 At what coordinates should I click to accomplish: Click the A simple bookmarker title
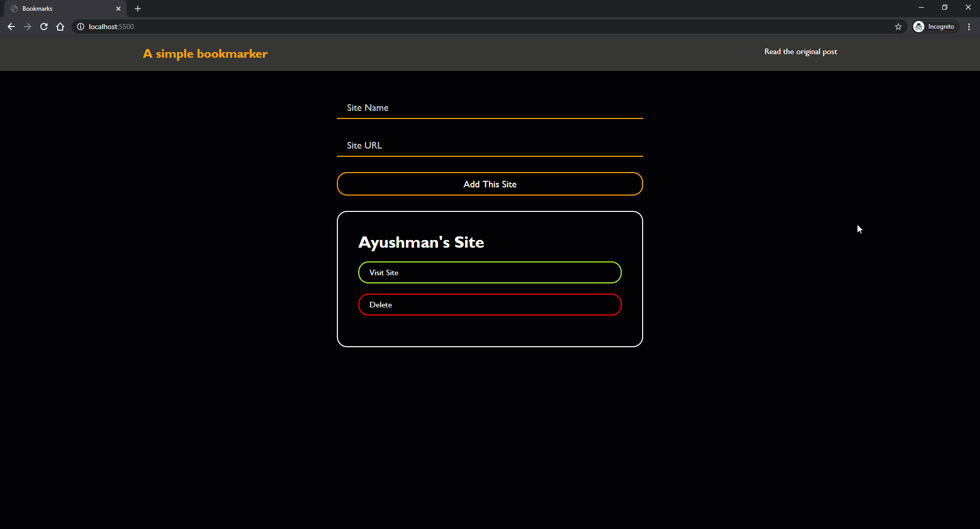(x=205, y=54)
